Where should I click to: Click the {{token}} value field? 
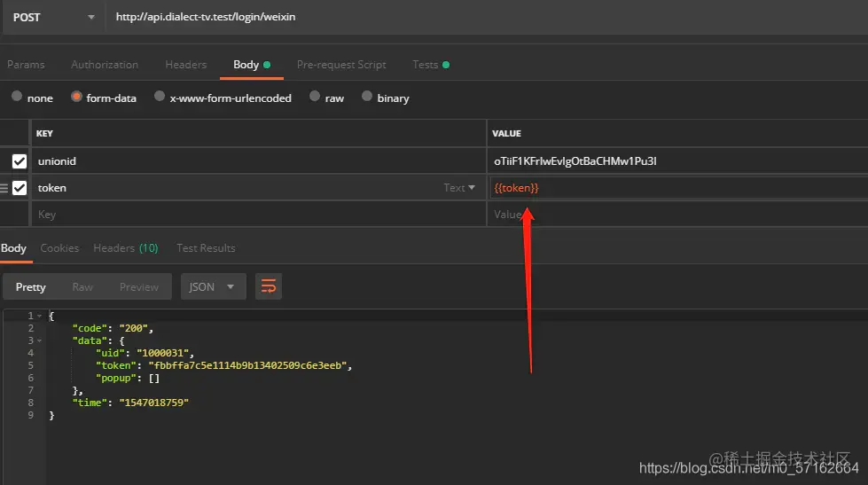point(678,188)
